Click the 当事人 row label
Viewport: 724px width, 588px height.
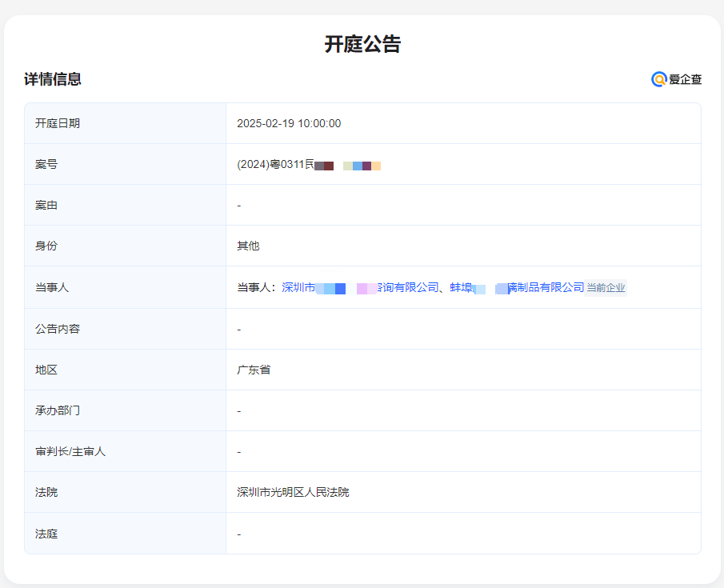click(x=52, y=287)
